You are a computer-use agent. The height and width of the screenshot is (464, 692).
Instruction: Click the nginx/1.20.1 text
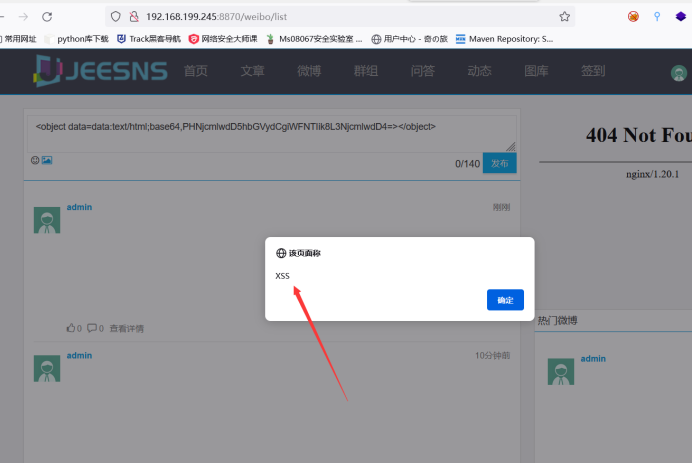click(652, 174)
